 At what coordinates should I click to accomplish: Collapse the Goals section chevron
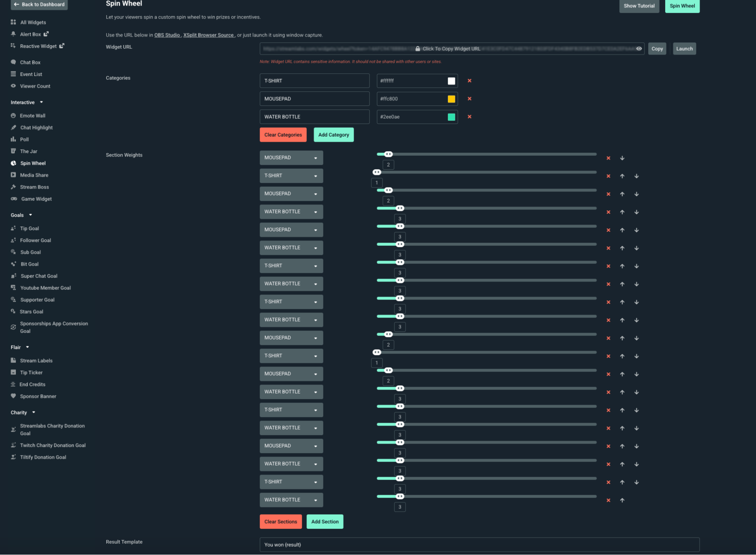(29, 215)
